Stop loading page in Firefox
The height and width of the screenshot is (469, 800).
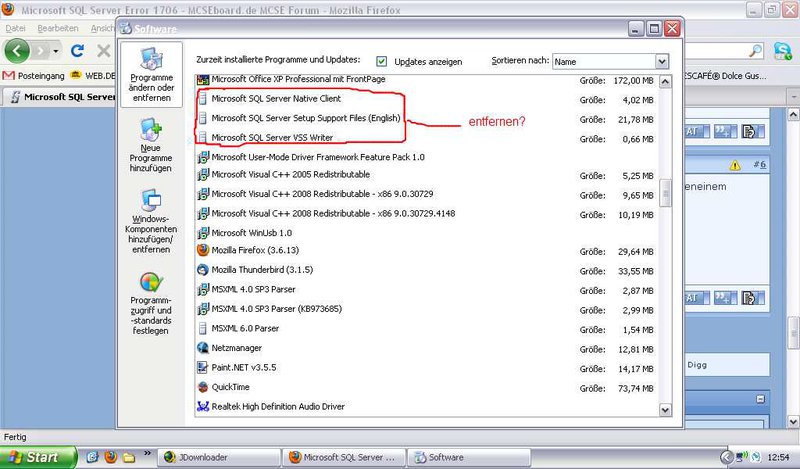pyautogui.click(x=104, y=51)
